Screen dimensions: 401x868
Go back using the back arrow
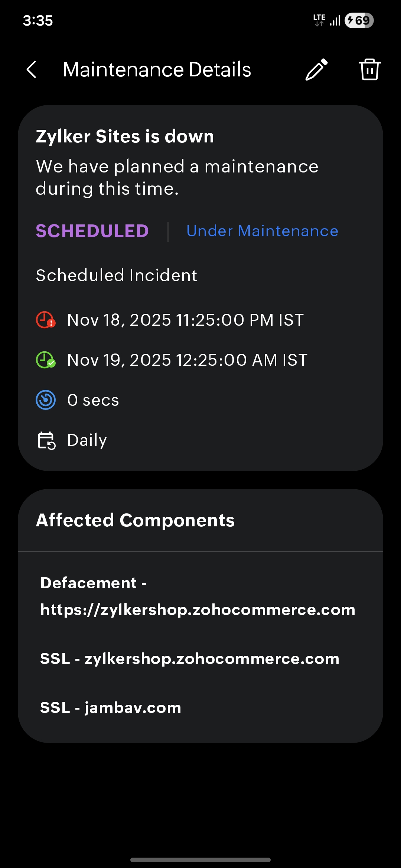tap(32, 69)
